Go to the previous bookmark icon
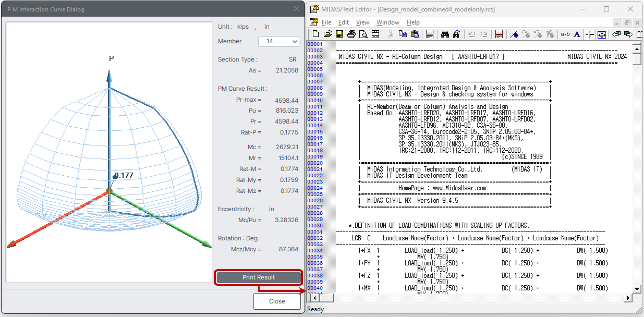644x317 pixels. [x=538, y=34]
